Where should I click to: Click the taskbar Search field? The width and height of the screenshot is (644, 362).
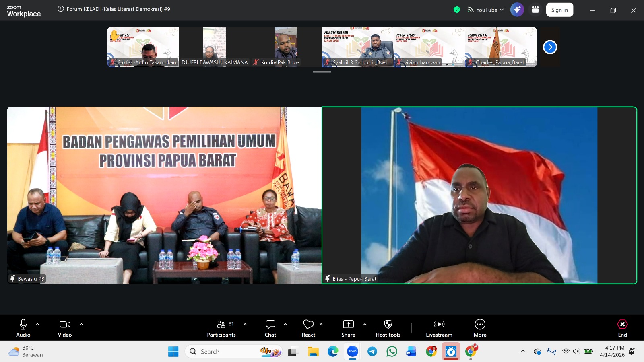(x=225, y=351)
